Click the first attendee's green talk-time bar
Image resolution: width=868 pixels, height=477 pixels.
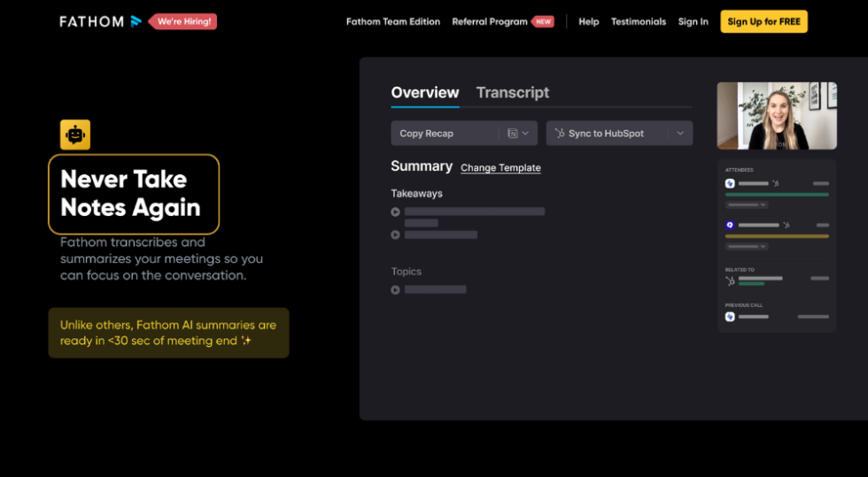coord(777,195)
